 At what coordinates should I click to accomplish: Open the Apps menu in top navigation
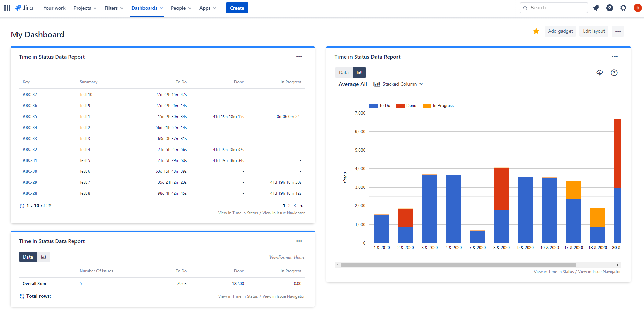point(207,8)
